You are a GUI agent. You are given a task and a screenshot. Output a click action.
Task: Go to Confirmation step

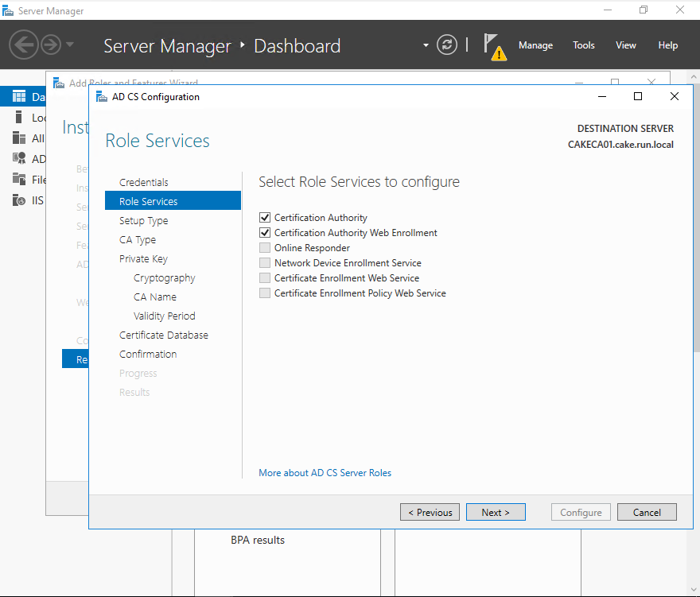[148, 354]
